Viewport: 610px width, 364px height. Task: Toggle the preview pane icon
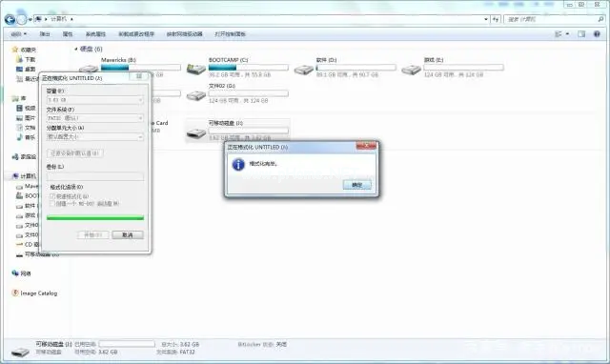click(581, 34)
